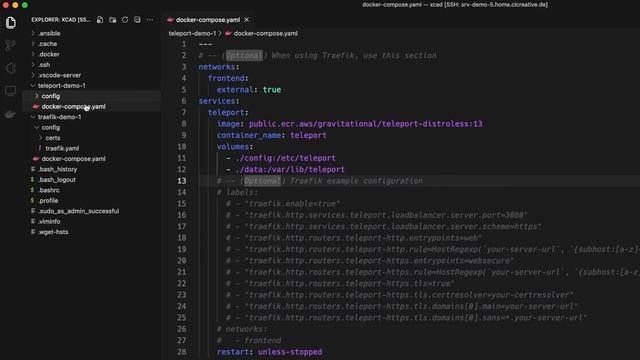This screenshot has width=640, height=360.
Task: Open the .bash_logout file
Action: tap(57, 180)
